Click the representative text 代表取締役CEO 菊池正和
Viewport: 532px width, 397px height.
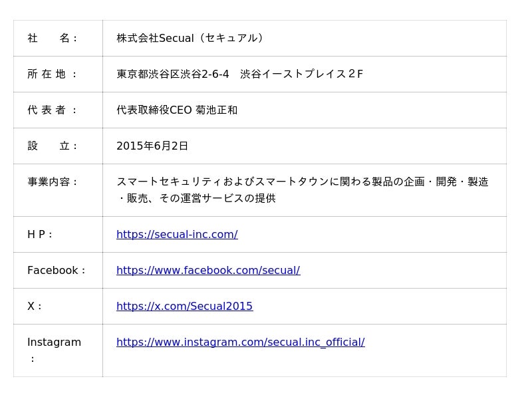tap(177, 110)
